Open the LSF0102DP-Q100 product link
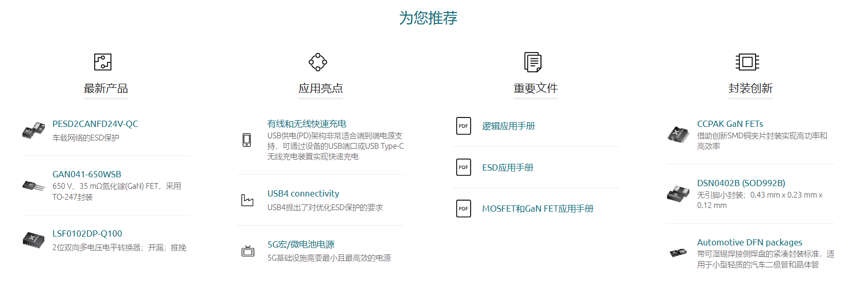868x286 pixels. (87, 233)
